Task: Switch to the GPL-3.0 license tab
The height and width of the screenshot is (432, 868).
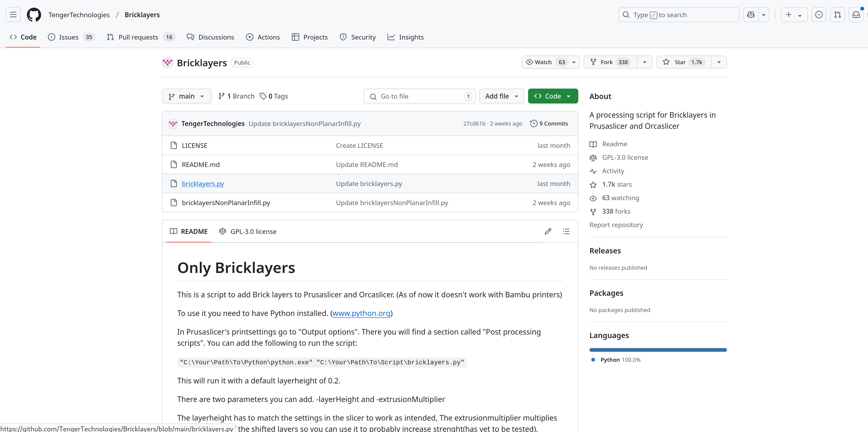Action: pyautogui.click(x=248, y=231)
